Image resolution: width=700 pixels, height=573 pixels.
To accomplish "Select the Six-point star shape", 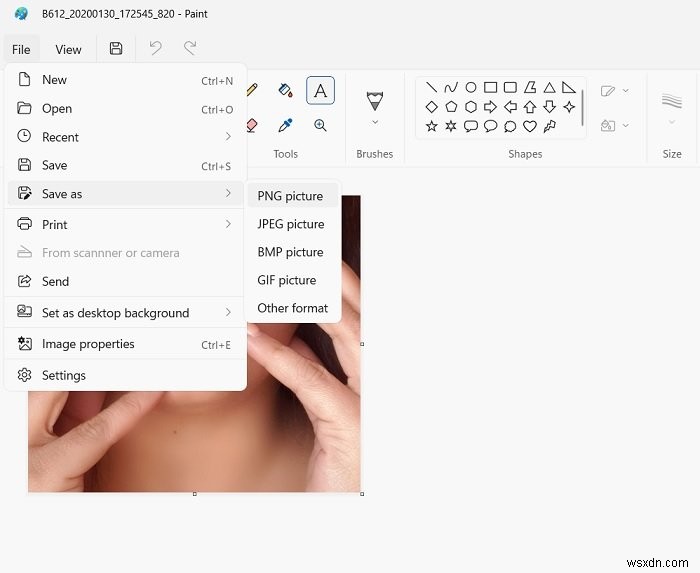I will (x=451, y=126).
